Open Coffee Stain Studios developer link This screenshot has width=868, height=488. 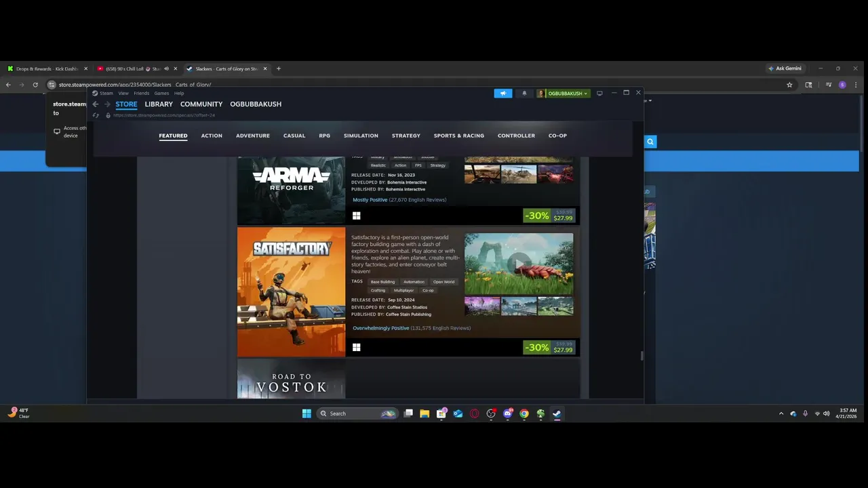point(407,307)
